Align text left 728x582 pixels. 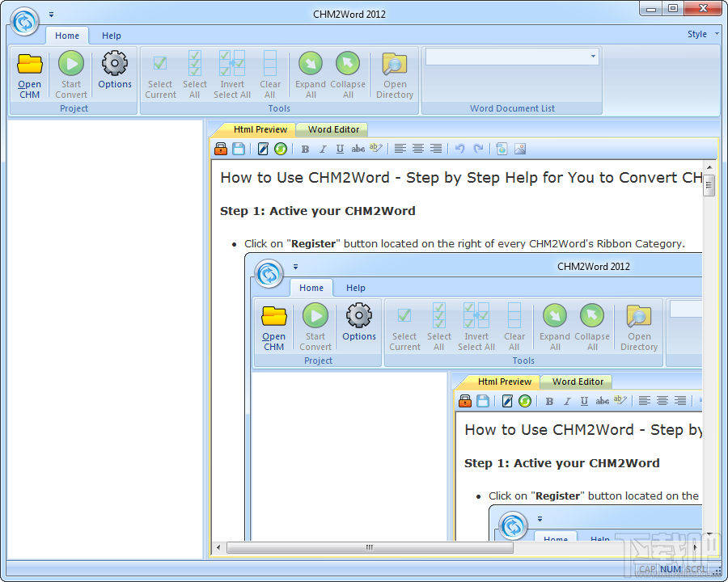[x=400, y=149]
